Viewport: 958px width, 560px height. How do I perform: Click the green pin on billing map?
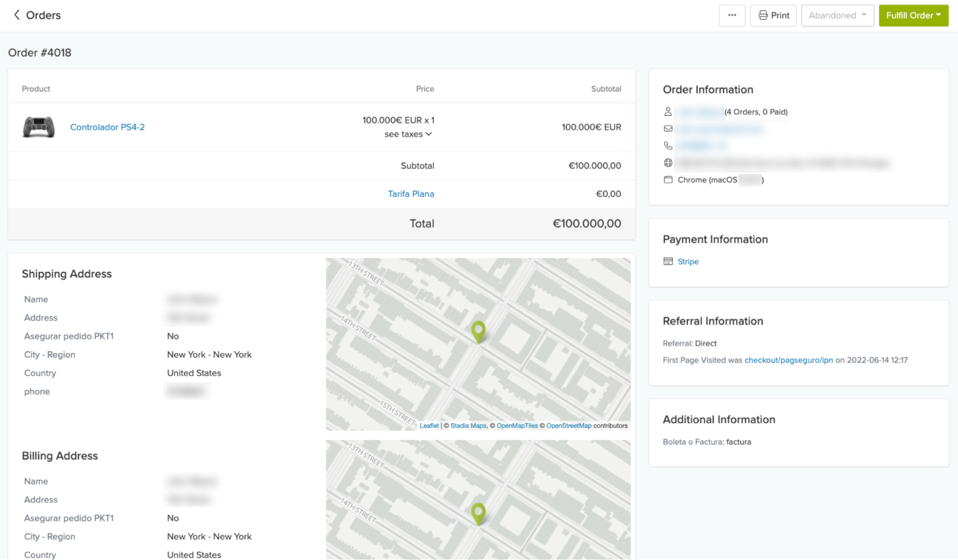478,513
